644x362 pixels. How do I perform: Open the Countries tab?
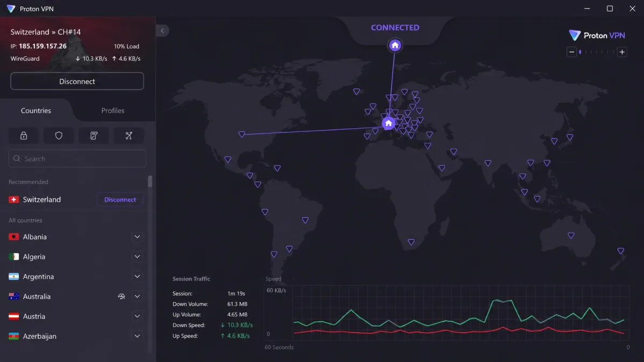pos(36,110)
